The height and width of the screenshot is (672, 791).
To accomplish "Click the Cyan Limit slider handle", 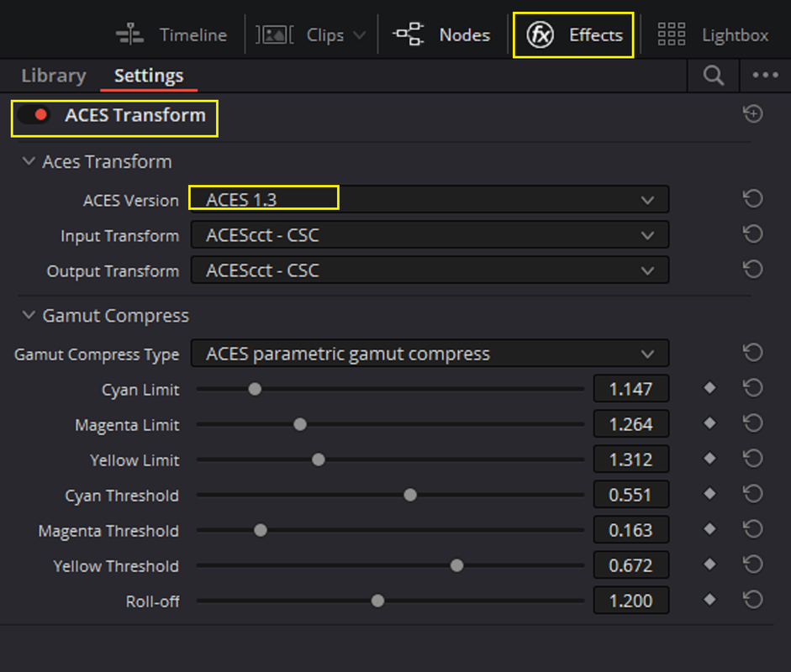I will 255,389.
